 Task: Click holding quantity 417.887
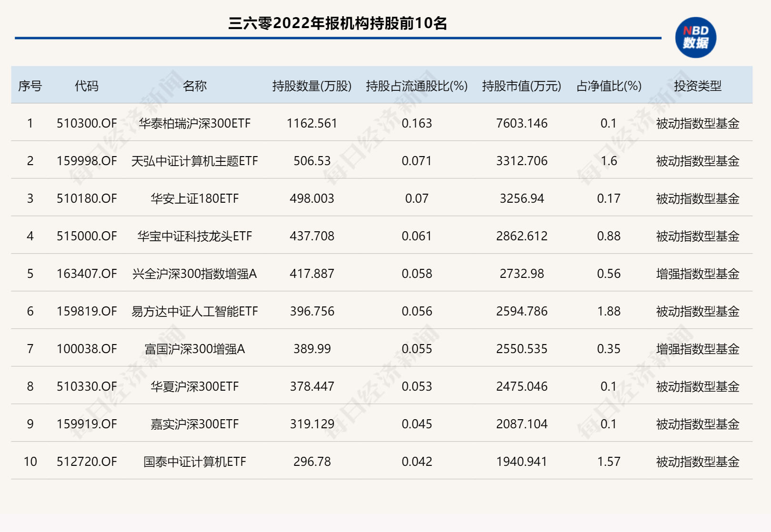point(312,274)
